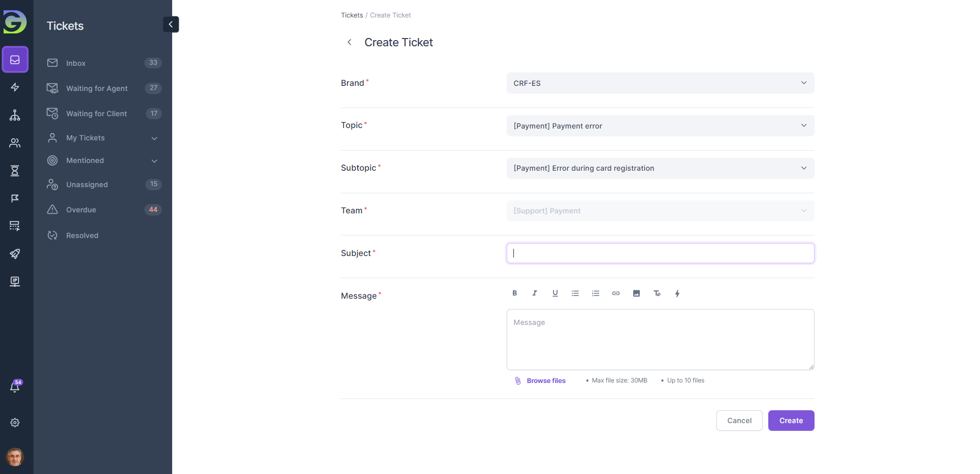Open the Subtopic dropdown

(x=660, y=168)
